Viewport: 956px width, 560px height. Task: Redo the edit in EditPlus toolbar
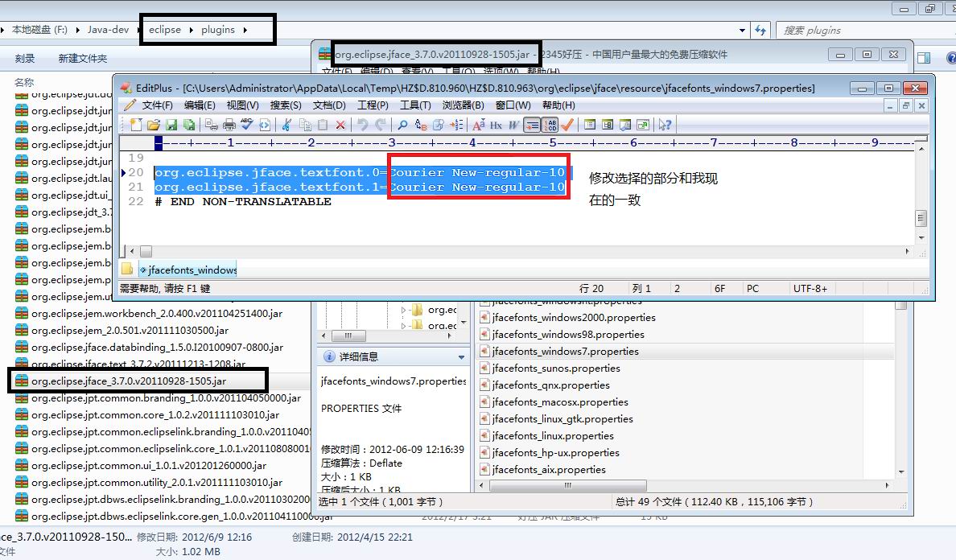point(381,125)
